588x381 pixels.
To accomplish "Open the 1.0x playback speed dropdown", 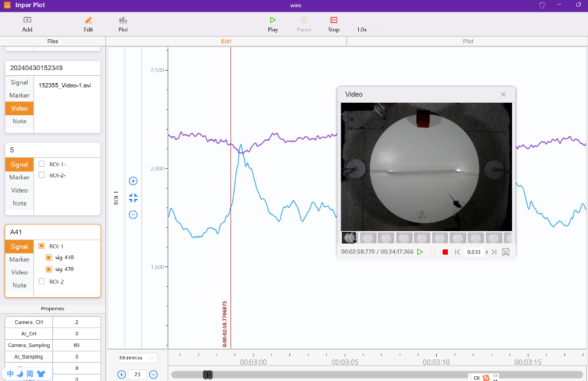I will pos(367,29).
